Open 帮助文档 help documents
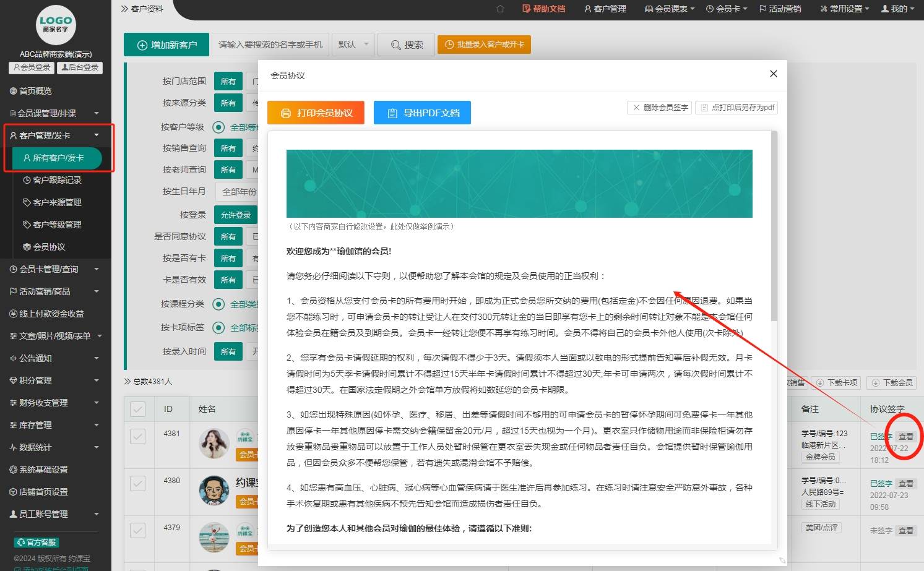Image resolution: width=924 pixels, height=571 pixels. [544, 9]
